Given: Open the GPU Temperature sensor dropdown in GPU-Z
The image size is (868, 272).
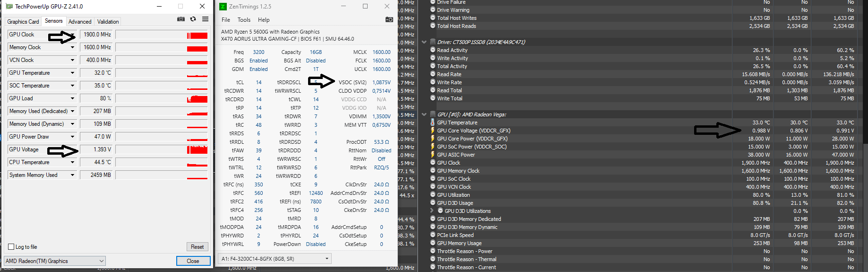Looking at the screenshot, I should tap(72, 73).
